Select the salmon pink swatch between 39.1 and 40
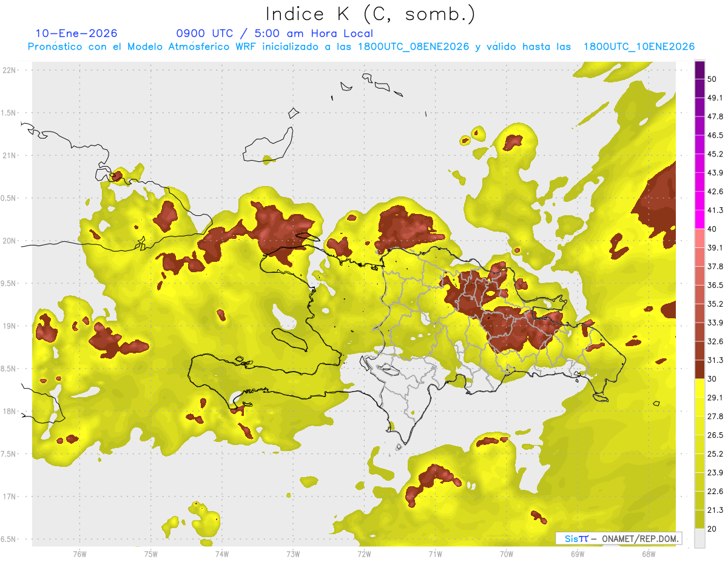Image resolution: width=728 pixels, height=562 pixels. [699, 238]
